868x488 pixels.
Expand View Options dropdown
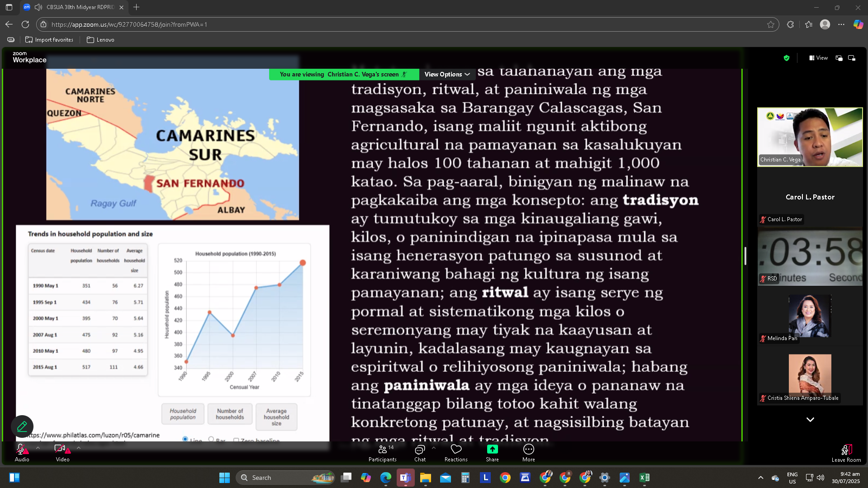[447, 74]
